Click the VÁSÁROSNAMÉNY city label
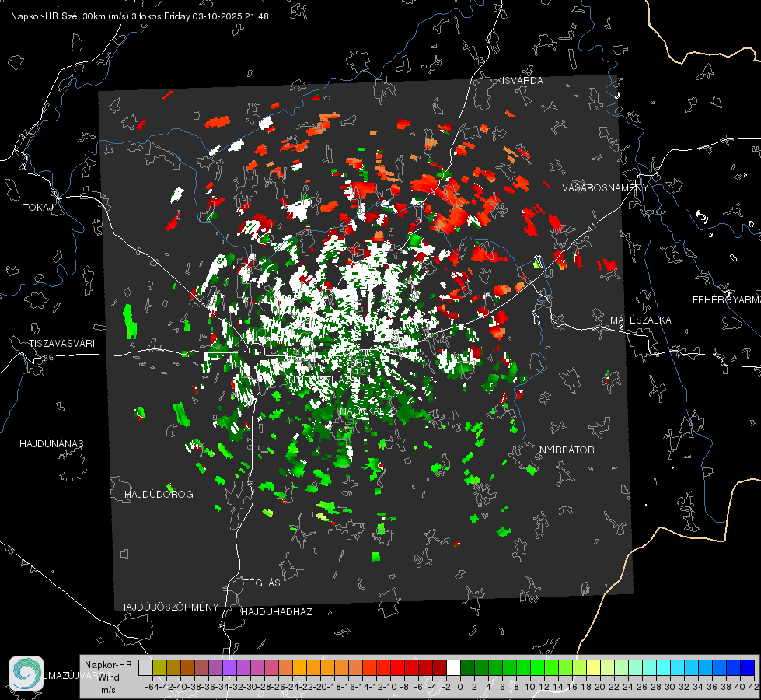Image resolution: width=761 pixels, height=700 pixels. (606, 187)
